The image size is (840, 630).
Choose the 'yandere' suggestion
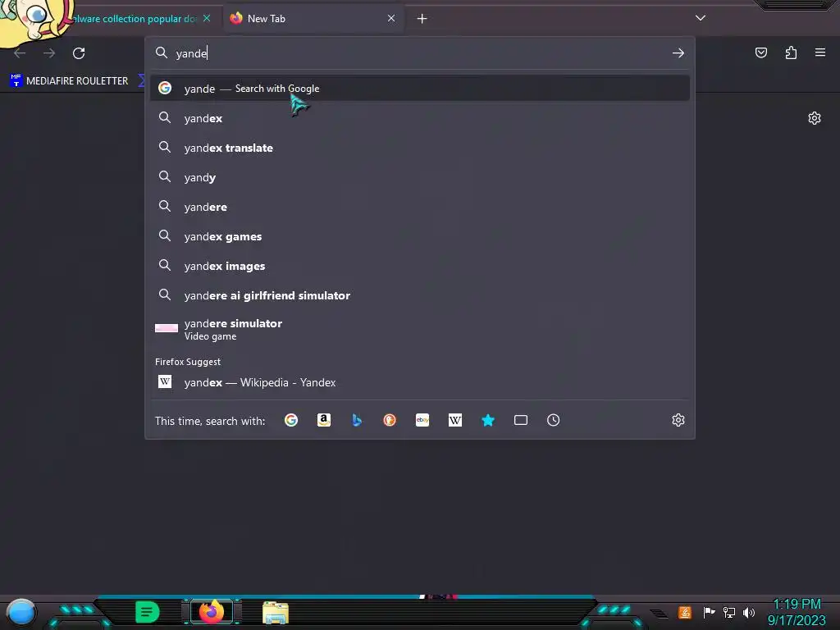[x=420, y=207]
